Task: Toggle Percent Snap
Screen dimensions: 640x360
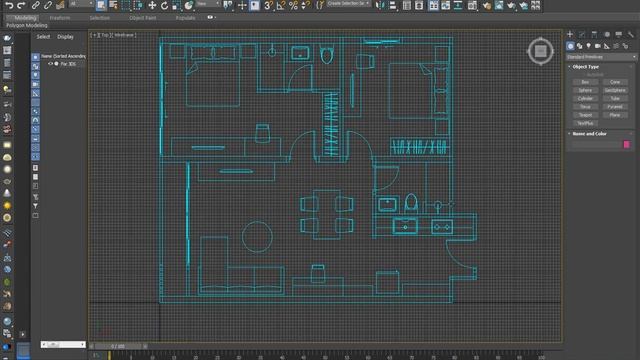Action: coord(293,5)
